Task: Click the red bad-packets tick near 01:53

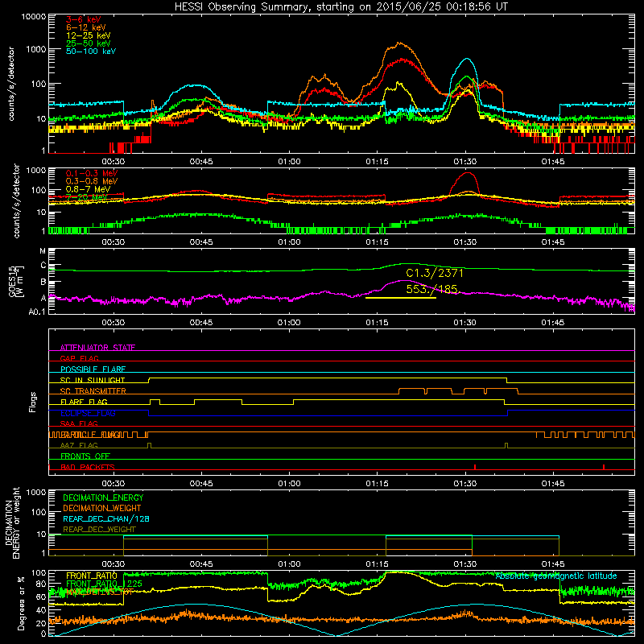Action: 604,467
